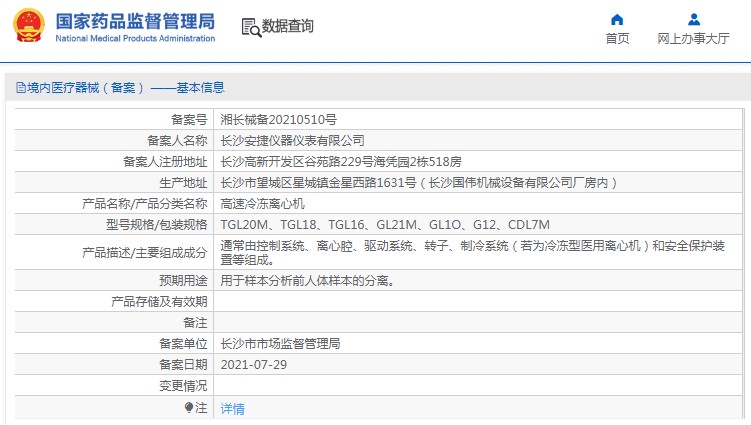
Task: Click 型号规格/包装规格 label
Action: coord(157,225)
